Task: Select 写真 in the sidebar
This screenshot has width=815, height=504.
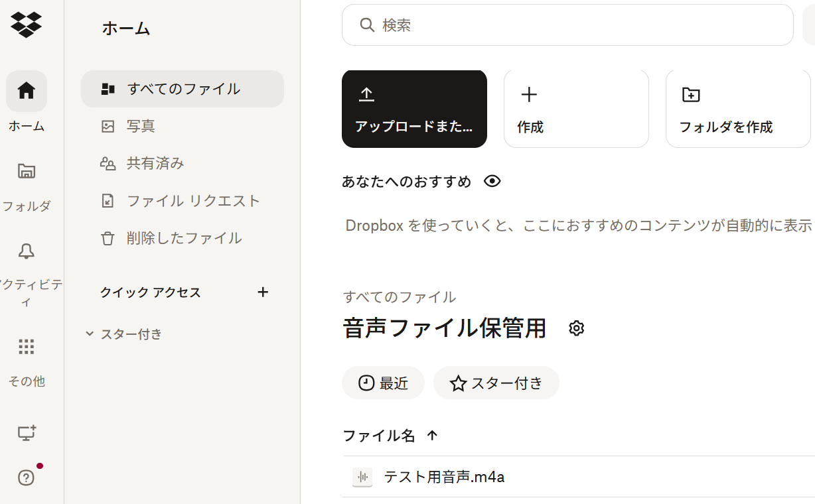Action: click(141, 126)
